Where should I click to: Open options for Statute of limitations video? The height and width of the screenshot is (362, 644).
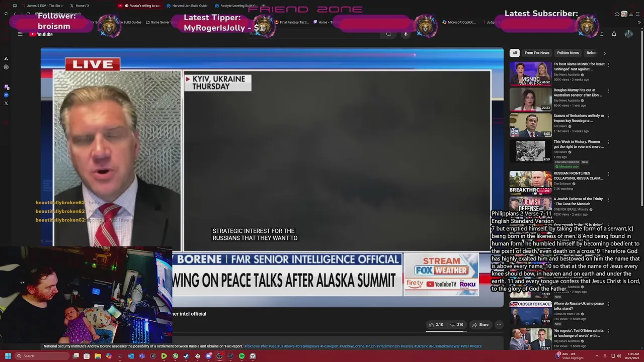pos(609,117)
